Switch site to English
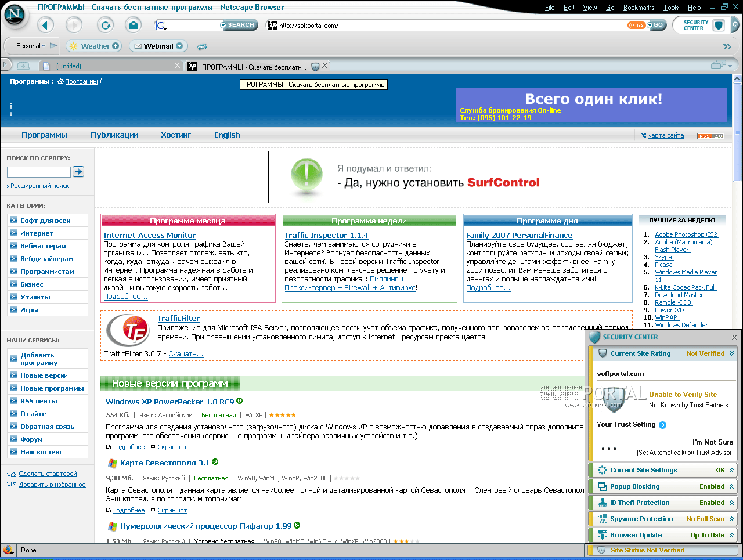The width and height of the screenshot is (743, 560). [227, 135]
